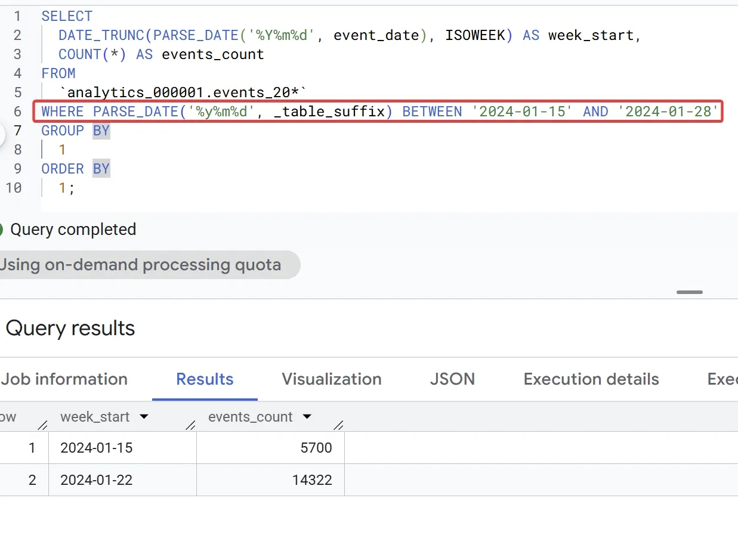Click row number 2 in results
This screenshot has width=738, height=560.
[x=32, y=479]
